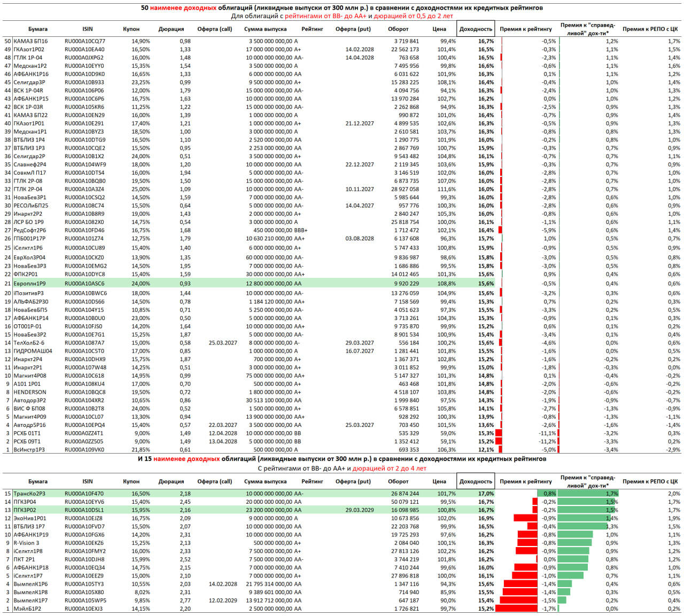684x616 pixels.
Task: Click the bond name КАМАЗ БП16
Action: 30,41
